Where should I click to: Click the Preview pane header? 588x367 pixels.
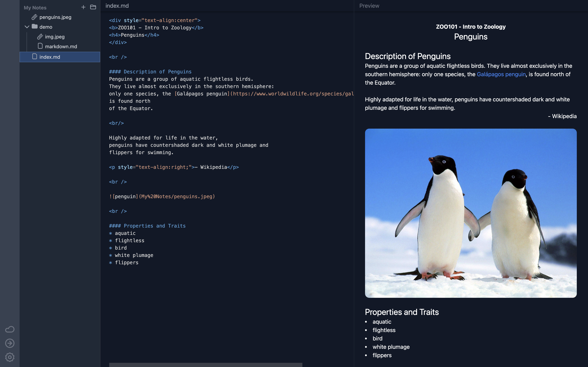coord(369,6)
